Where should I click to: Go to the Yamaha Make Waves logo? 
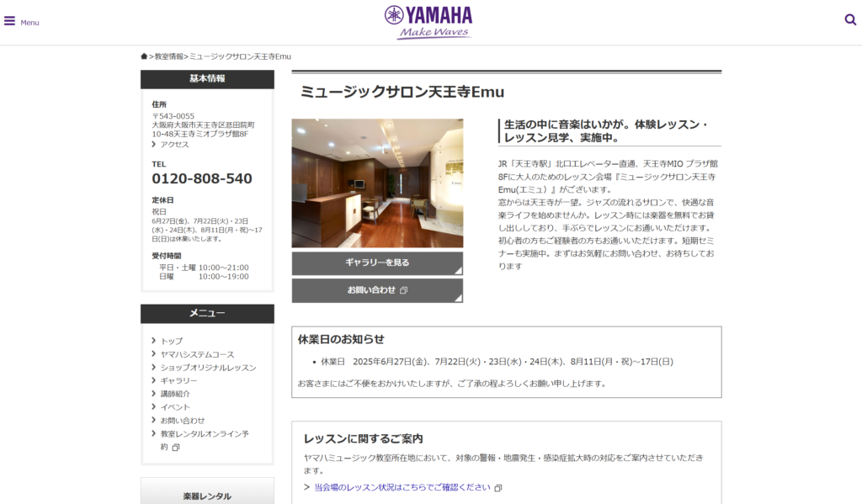[428, 23]
